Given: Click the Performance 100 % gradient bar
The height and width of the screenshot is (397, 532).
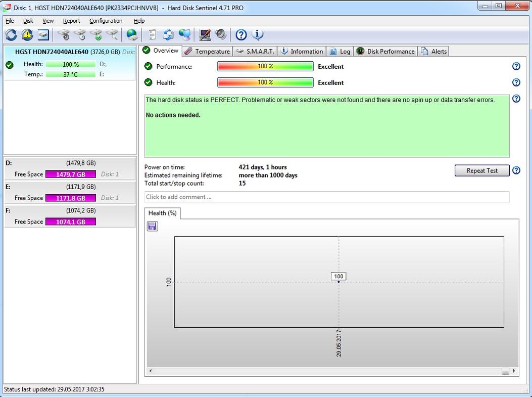Looking at the screenshot, I should pos(265,66).
